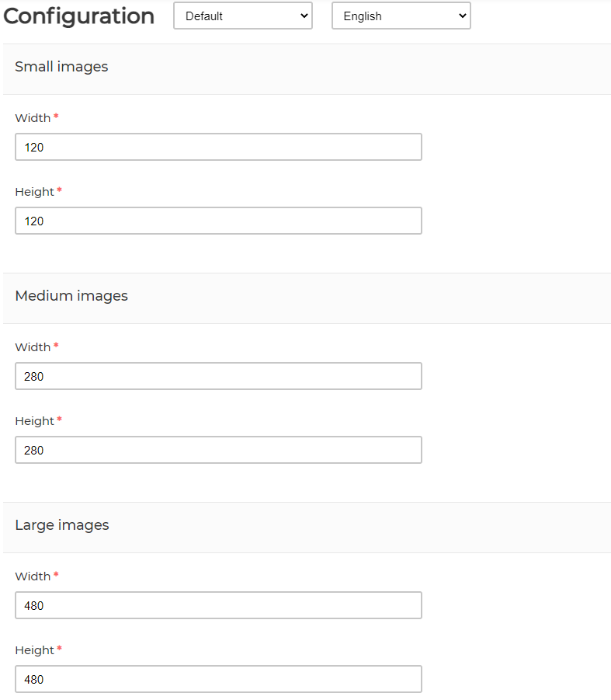Screen dimensions: 611x700
Task: Click the Height field under Small images
Action: pyautogui.click(x=218, y=221)
